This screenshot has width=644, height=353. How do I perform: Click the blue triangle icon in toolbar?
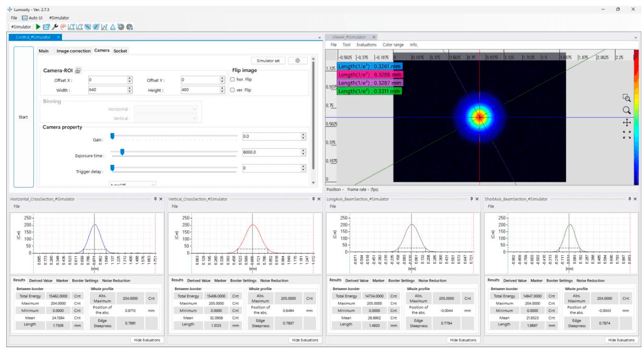point(113,26)
